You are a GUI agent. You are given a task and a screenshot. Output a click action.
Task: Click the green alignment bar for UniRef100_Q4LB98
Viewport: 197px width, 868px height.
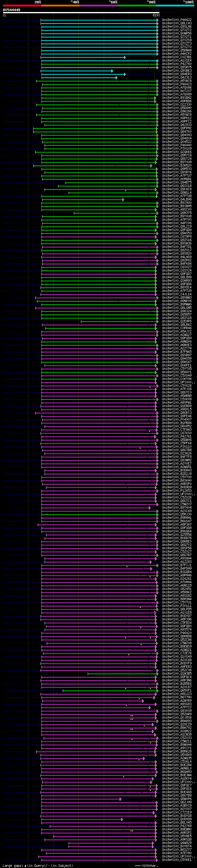tap(83, 200)
